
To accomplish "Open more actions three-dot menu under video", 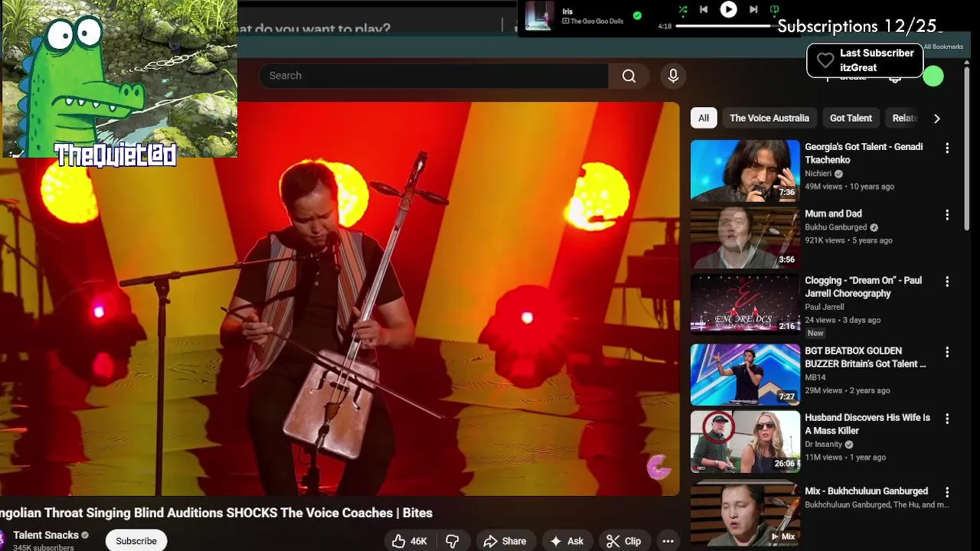I will (x=668, y=541).
